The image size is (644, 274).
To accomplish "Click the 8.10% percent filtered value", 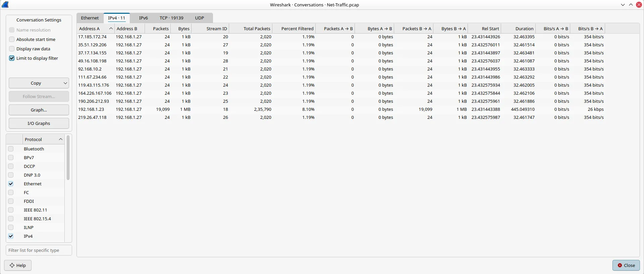I will pos(308,109).
